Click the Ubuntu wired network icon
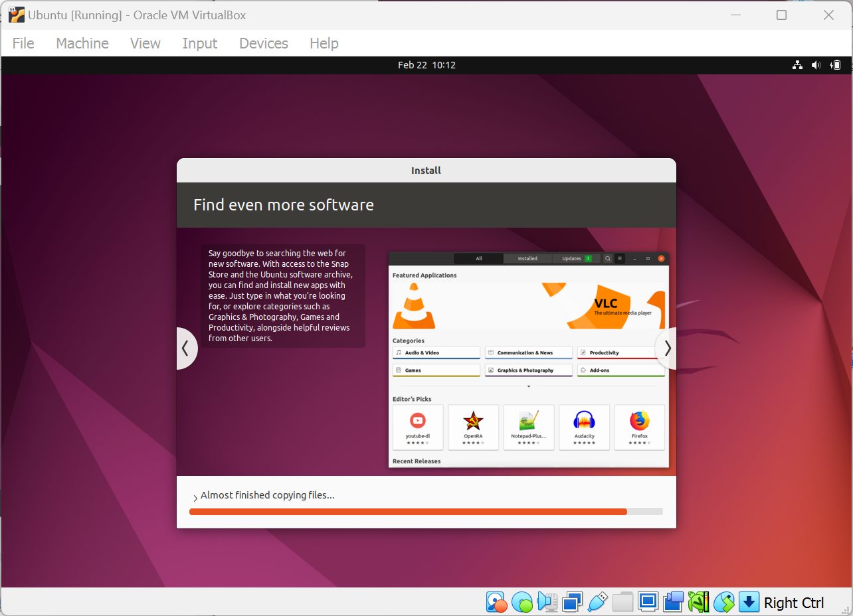The height and width of the screenshot is (616, 853). pos(797,65)
